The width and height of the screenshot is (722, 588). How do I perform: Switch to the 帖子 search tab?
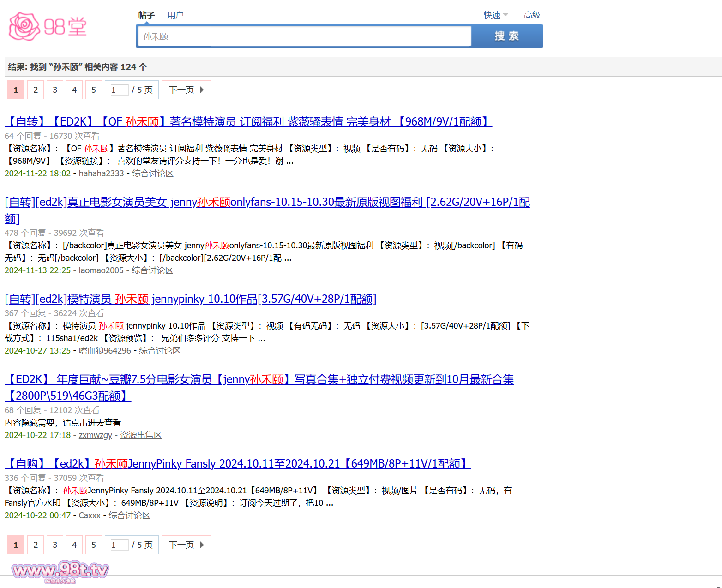tap(146, 15)
